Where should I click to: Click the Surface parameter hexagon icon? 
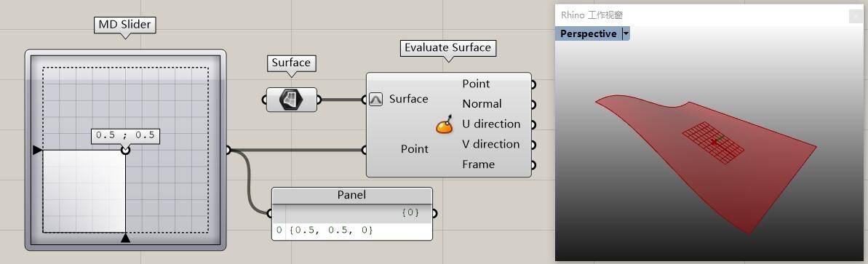pos(292,100)
